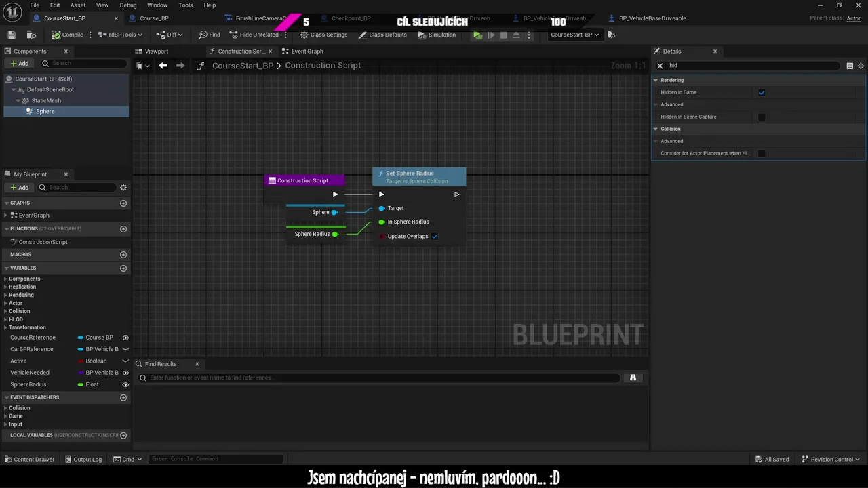Open the graph bookmarks dropdown icon
Viewport: 868px width, 488px height.
141,66
